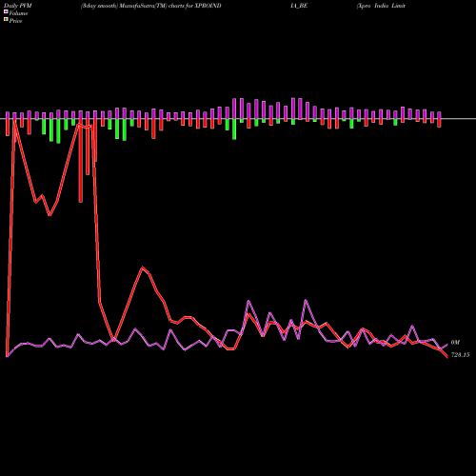Select the 'Price' legend label
Screen dimensions: 476x476
[15, 21]
